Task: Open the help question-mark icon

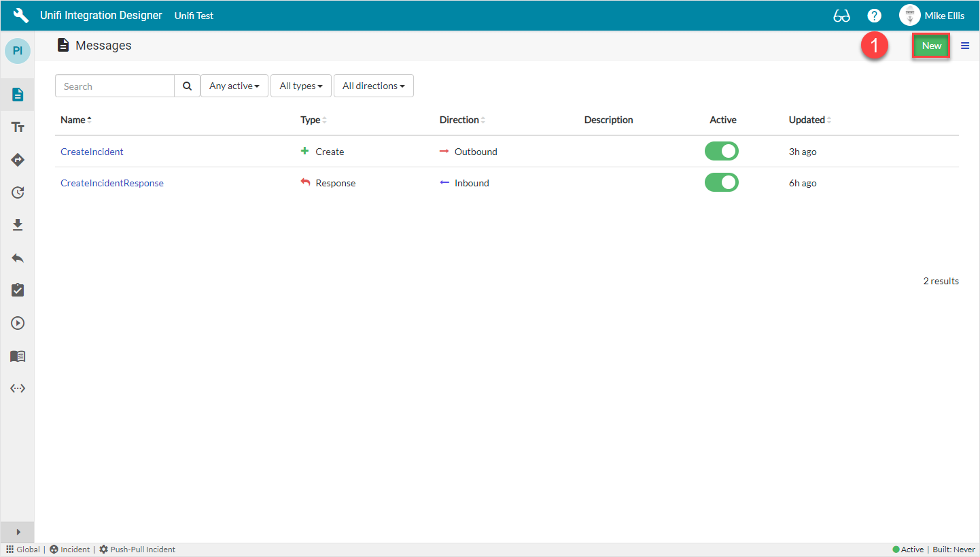Action: click(x=874, y=15)
